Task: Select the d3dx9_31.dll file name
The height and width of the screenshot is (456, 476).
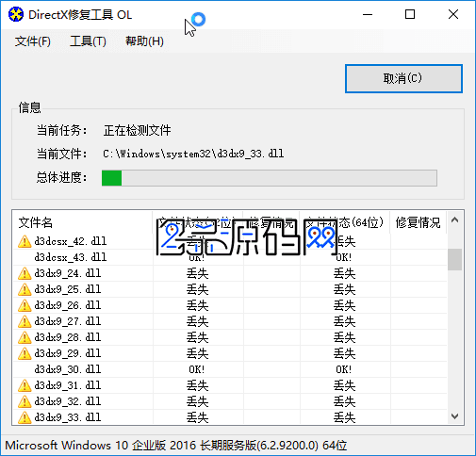Action: [x=68, y=385]
